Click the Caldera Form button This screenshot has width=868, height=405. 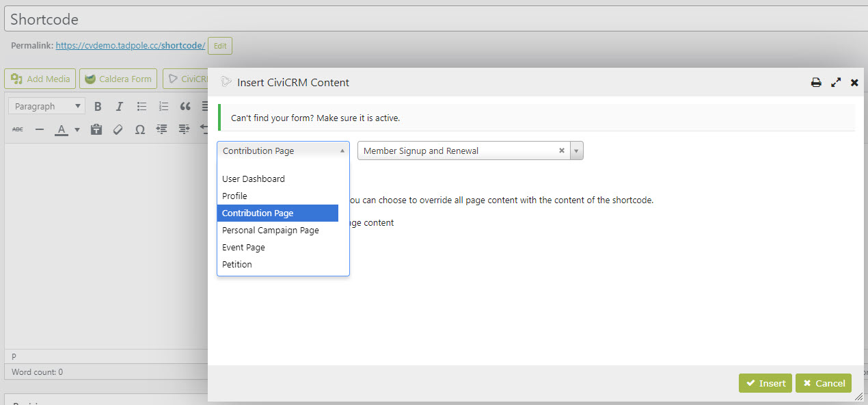point(118,79)
